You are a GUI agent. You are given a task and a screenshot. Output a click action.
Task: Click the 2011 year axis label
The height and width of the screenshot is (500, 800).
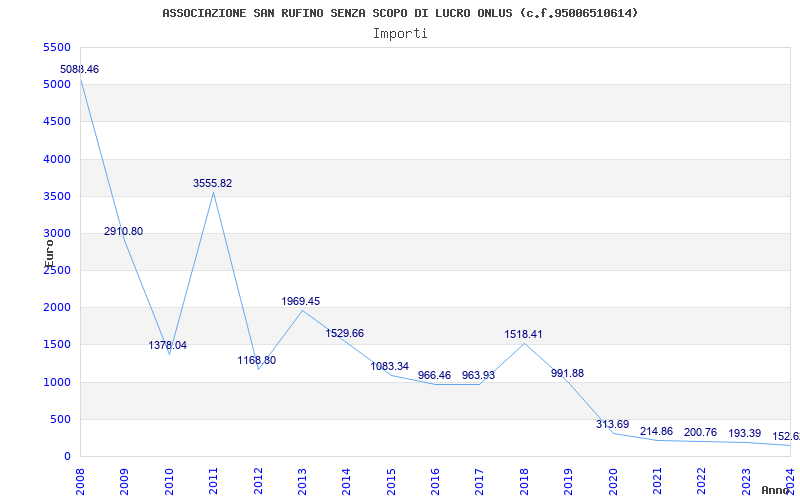pyautogui.click(x=213, y=481)
